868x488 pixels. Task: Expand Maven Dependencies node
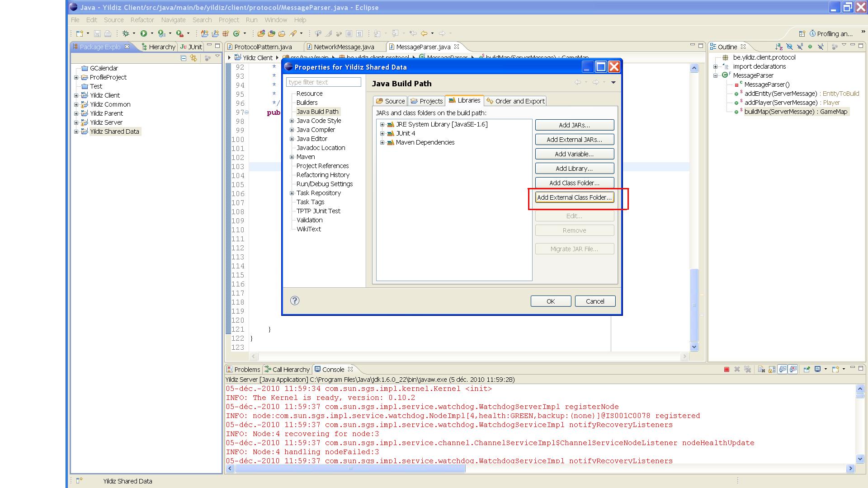382,142
